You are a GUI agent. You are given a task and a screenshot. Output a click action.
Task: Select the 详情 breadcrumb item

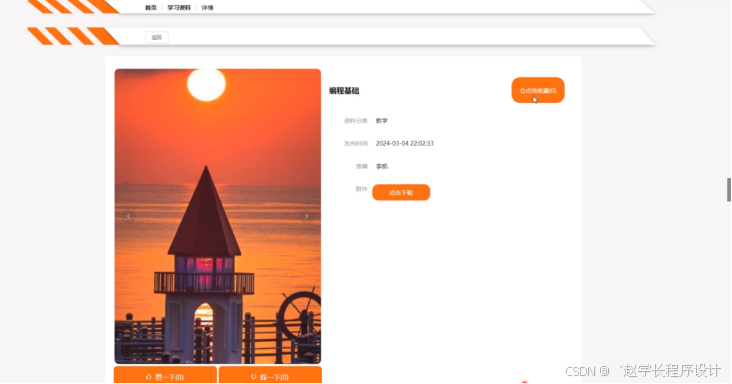[x=208, y=7]
